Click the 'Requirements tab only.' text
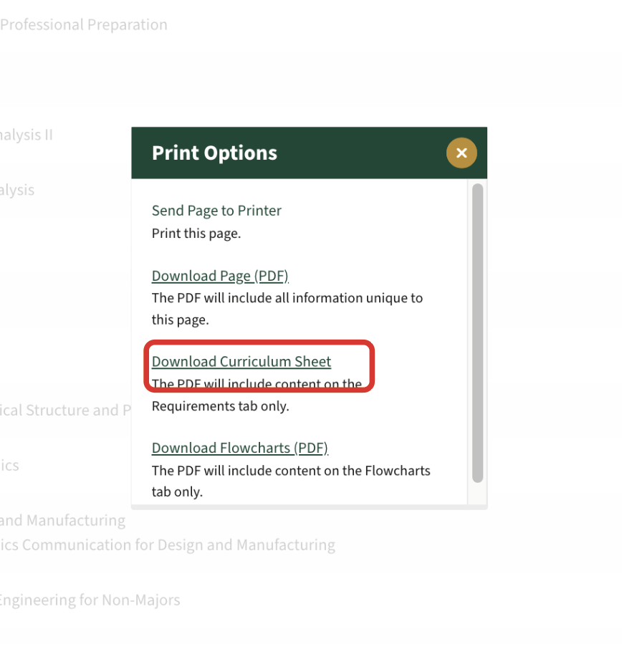 tap(220, 406)
